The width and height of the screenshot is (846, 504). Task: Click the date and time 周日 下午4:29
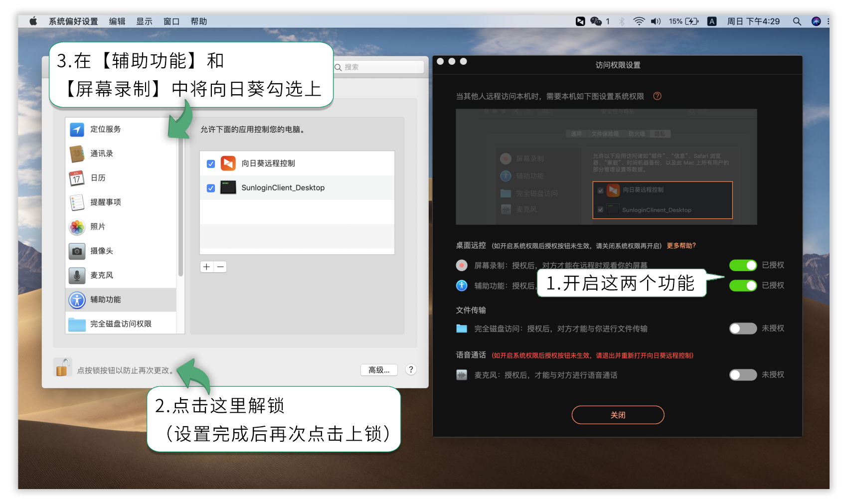[x=753, y=21]
